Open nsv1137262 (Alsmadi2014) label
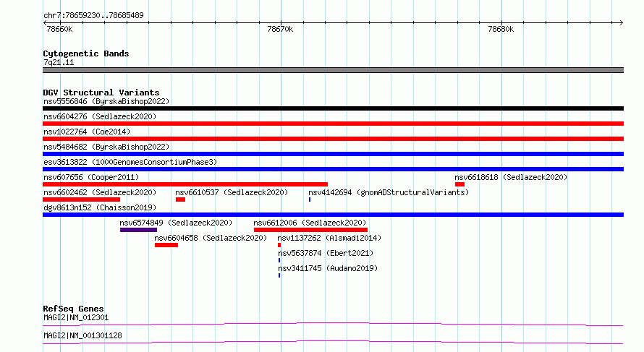644x352 pixels. pos(329,238)
